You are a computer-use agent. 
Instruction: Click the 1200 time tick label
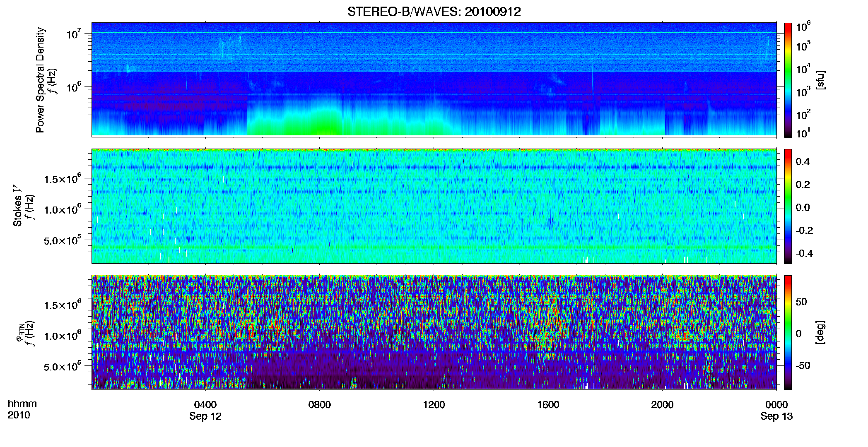point(434,404)
